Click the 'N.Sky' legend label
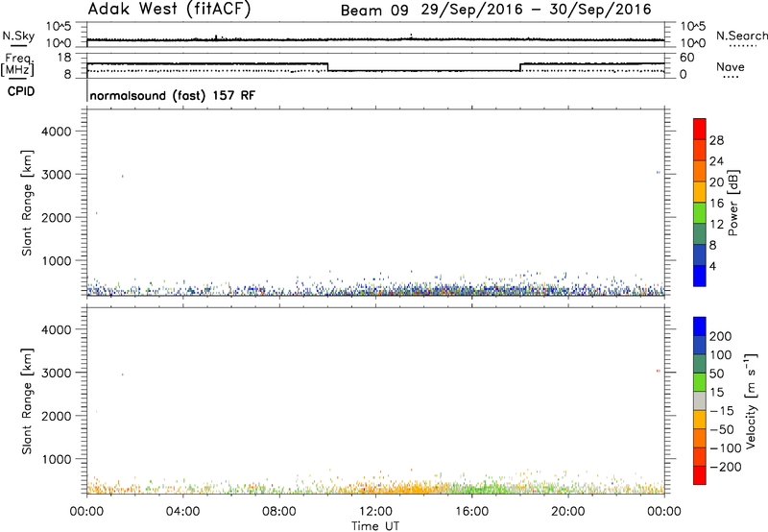The height and width of the screenshot is (532, 768). pos(18,36)
